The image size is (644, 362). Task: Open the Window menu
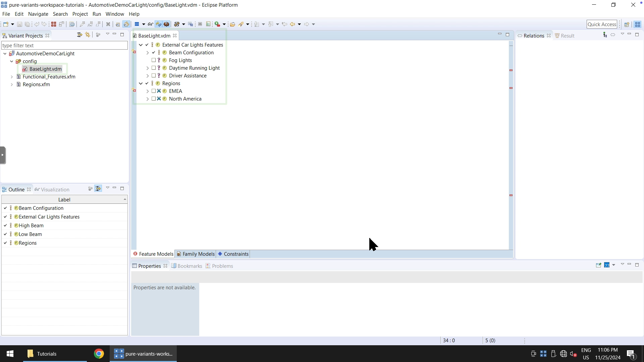[x=115, y=14]
